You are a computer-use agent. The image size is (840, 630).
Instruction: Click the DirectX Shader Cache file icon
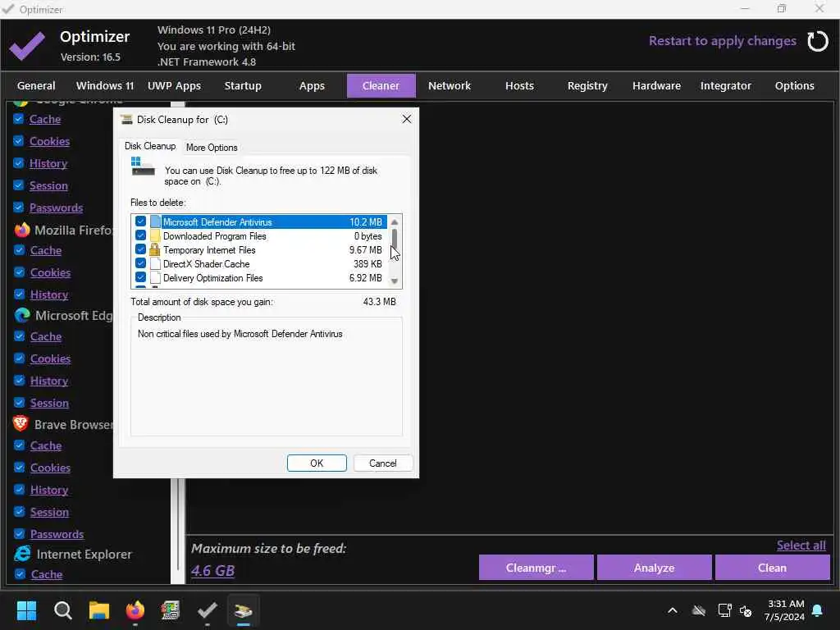click(x=155, y=263)
